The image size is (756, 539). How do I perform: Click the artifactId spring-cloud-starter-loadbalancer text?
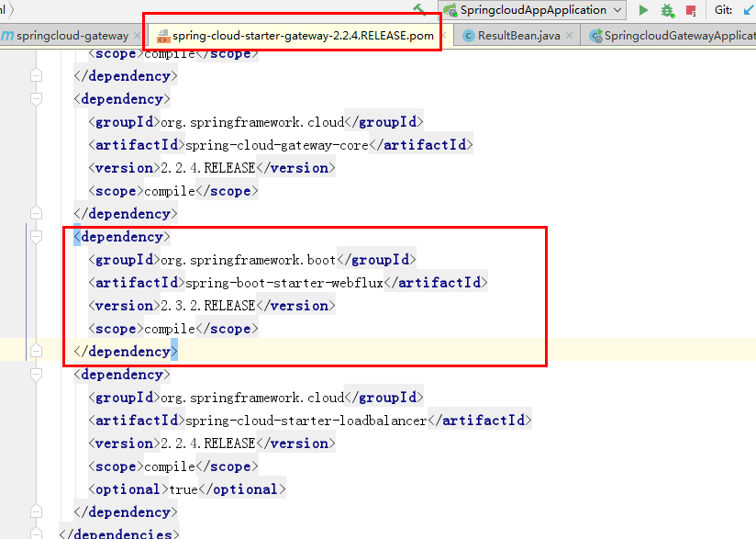click(x=306, y=421)
